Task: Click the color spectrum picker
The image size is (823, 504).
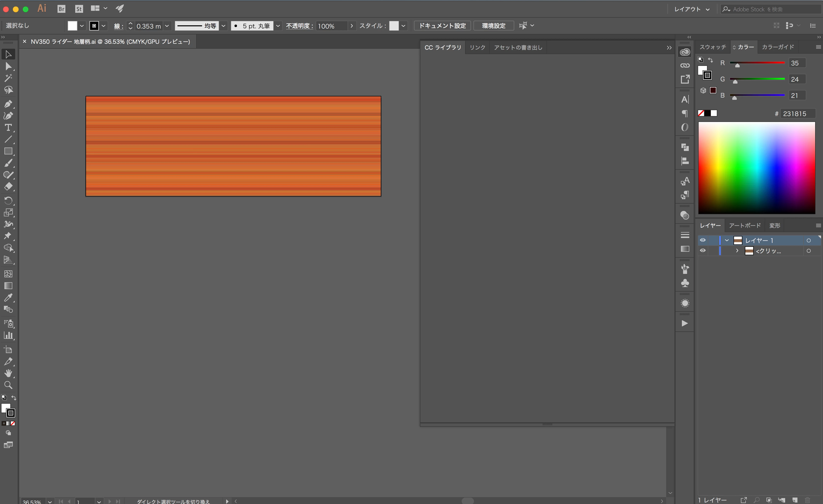Action: 757,168
